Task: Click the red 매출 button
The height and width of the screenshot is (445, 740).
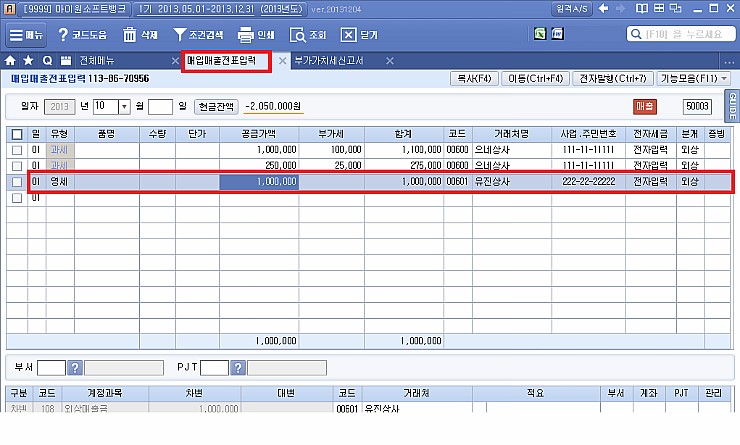Action: pos(645,107)
